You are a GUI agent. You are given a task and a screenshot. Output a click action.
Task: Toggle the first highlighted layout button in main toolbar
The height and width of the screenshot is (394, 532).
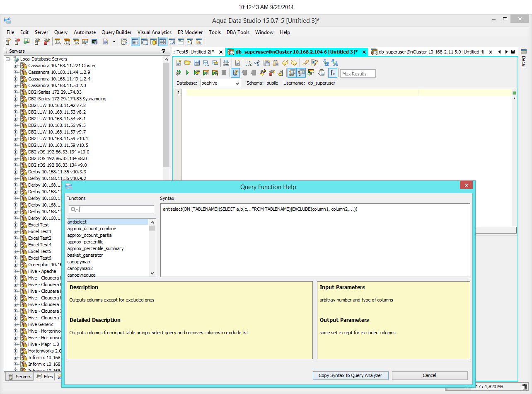pos(135,41)
